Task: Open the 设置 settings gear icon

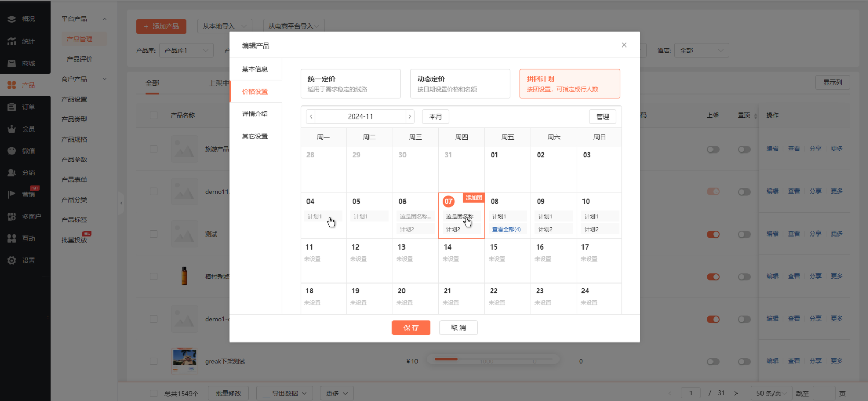Action: point(11,261)
